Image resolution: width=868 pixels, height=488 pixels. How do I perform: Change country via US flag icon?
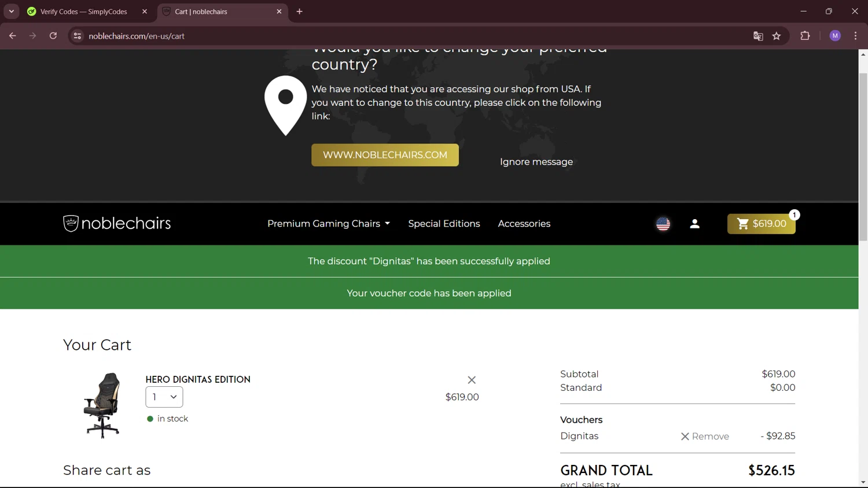click(663, 224)
